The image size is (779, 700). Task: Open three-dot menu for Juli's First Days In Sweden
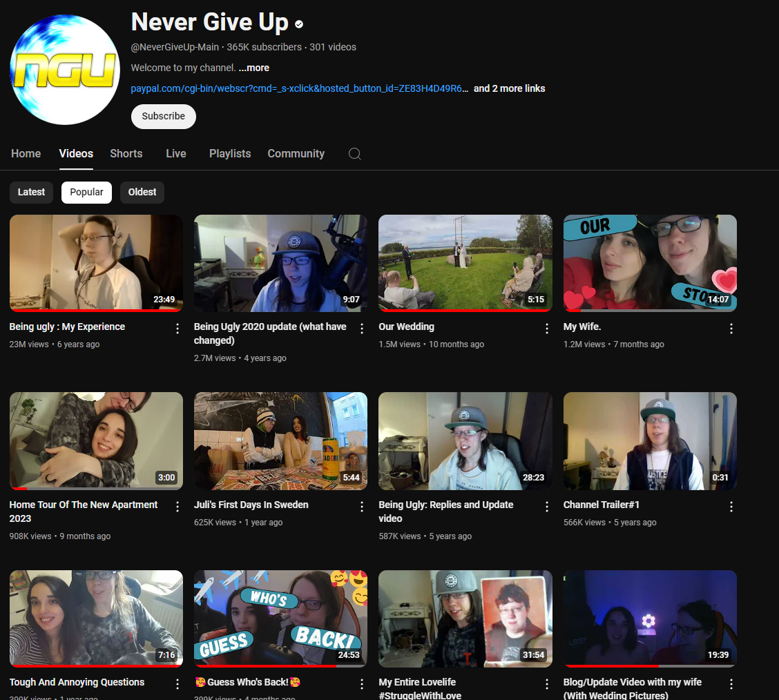(x=362, y=507)
